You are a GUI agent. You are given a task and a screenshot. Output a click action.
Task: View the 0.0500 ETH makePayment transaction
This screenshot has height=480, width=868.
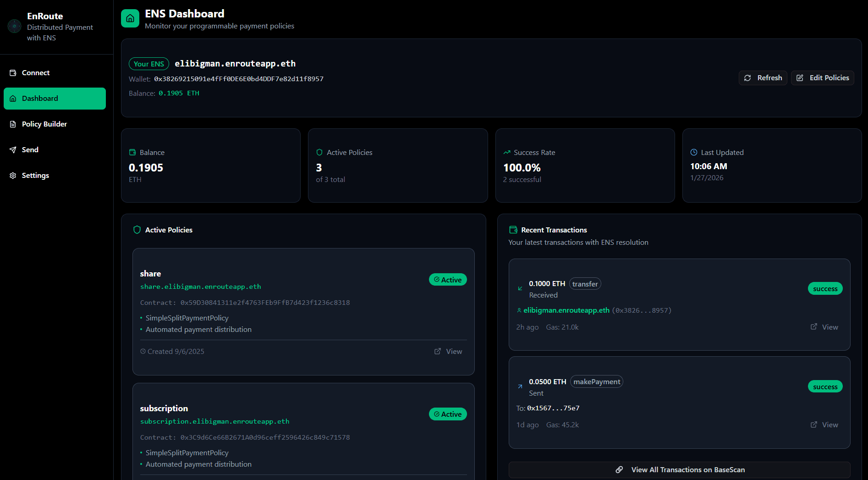pos(824,425)
